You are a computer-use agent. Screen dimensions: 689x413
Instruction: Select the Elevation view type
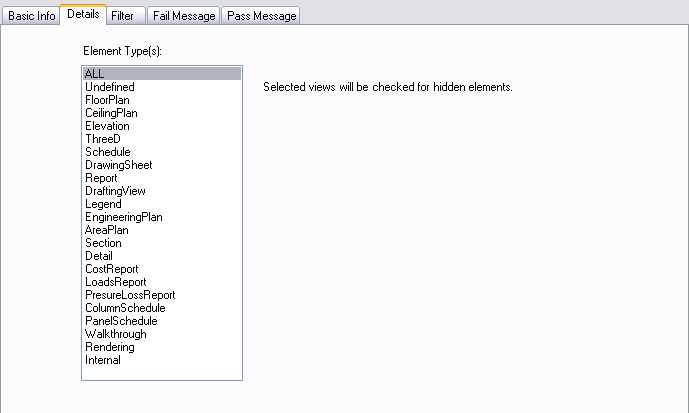[162, 126]
